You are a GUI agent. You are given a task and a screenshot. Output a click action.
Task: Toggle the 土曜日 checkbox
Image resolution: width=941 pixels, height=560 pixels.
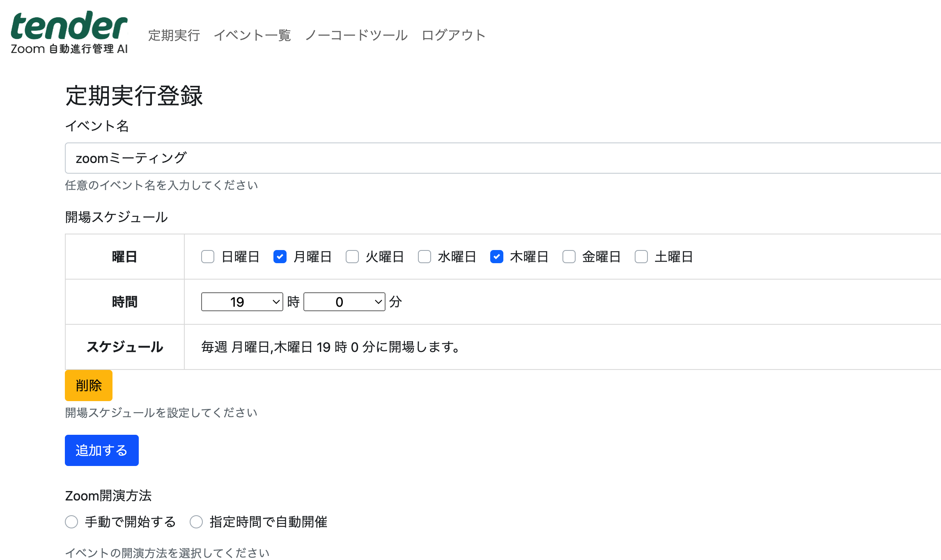click(641, 257)
